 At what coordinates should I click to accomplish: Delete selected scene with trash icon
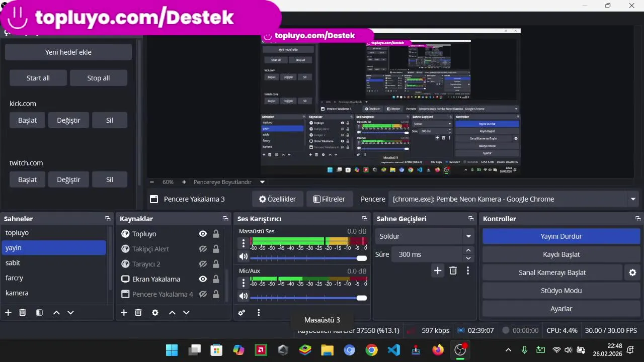point(23,313)
